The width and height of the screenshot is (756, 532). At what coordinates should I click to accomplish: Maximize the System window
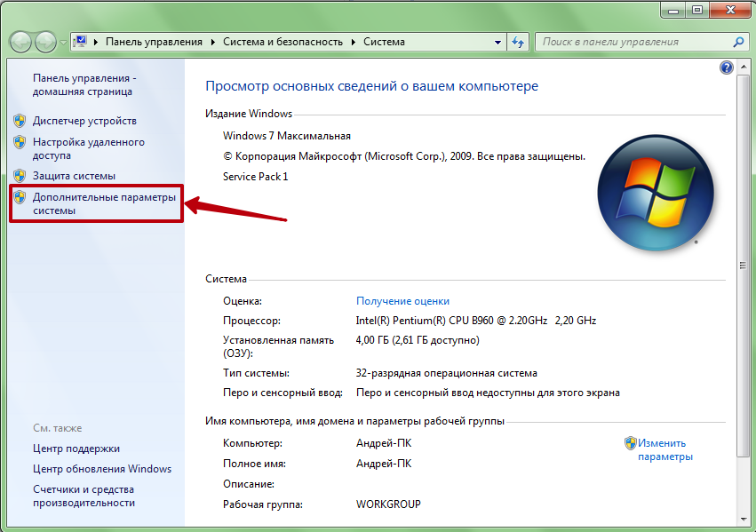point(697,10)
